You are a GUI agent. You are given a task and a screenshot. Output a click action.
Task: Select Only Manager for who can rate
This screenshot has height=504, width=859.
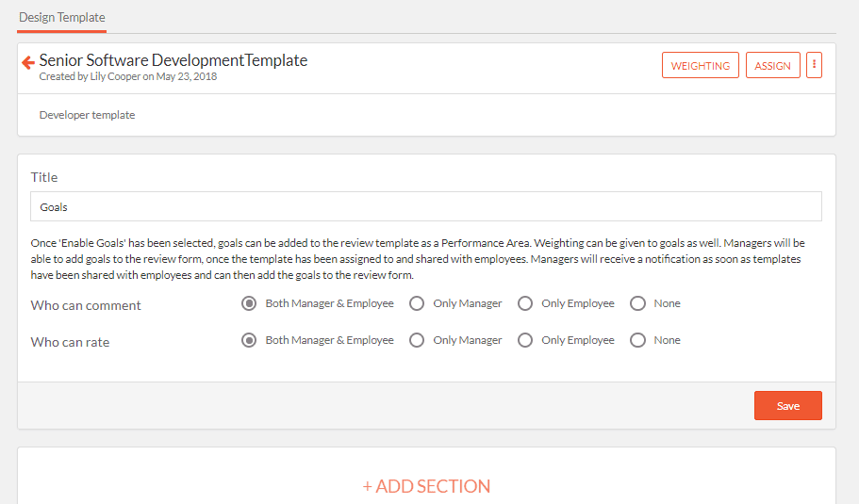417,340
